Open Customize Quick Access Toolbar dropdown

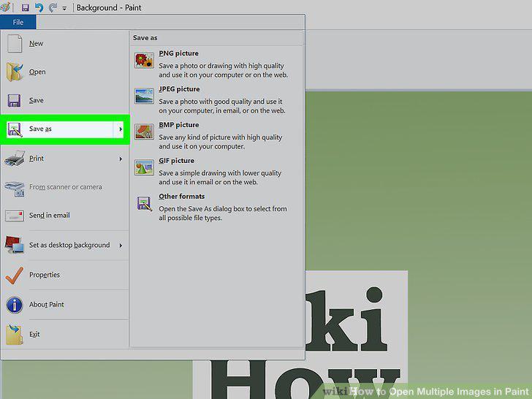point(64,8)
